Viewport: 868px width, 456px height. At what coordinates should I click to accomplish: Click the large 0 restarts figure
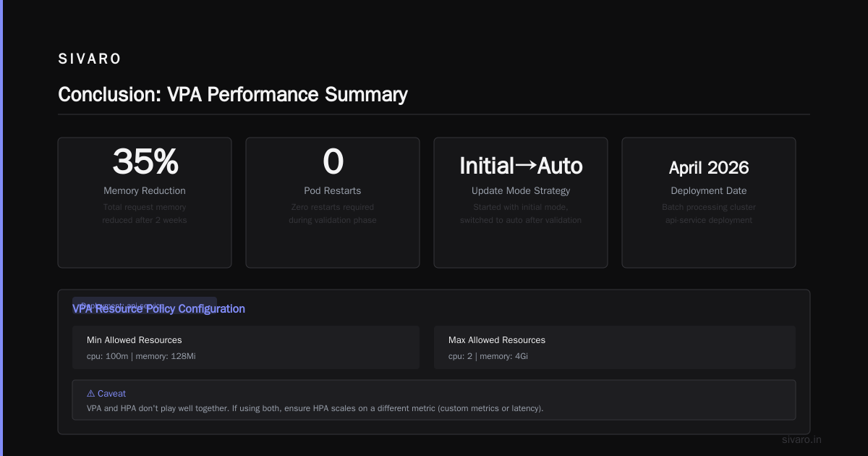(333, 161)
